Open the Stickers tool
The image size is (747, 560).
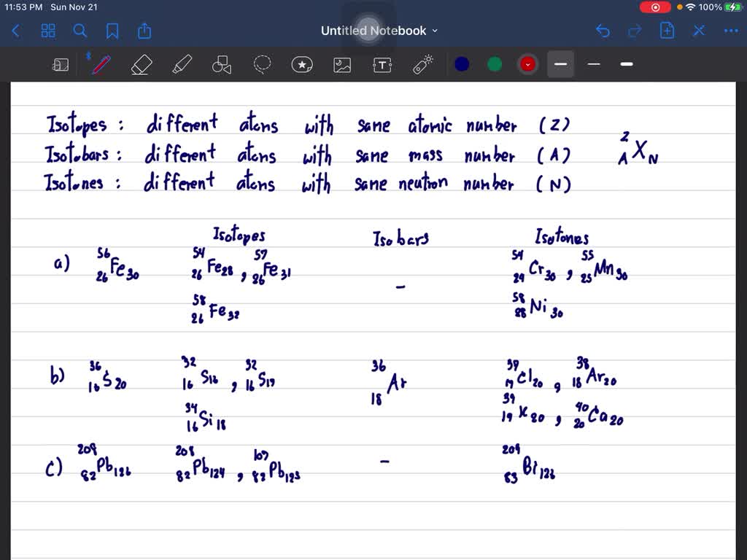pyautogui.click(x=302, y=64)
